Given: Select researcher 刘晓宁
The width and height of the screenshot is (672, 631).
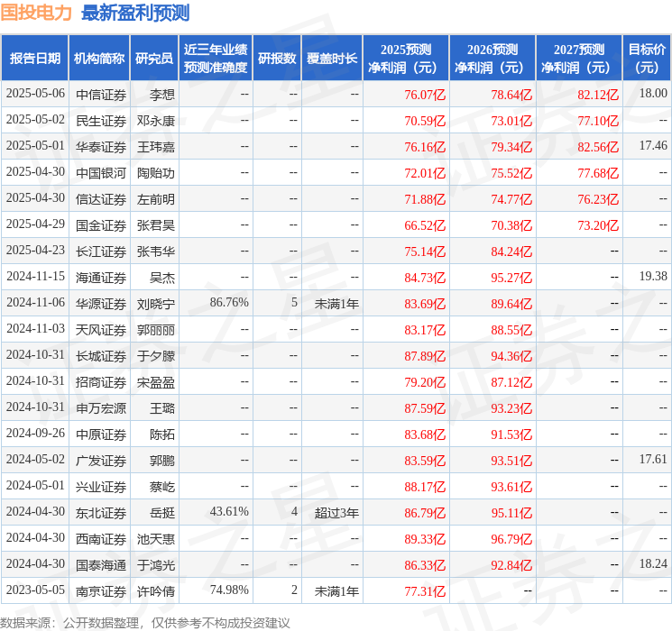Looking at the screenshot, I should point(156,304).
